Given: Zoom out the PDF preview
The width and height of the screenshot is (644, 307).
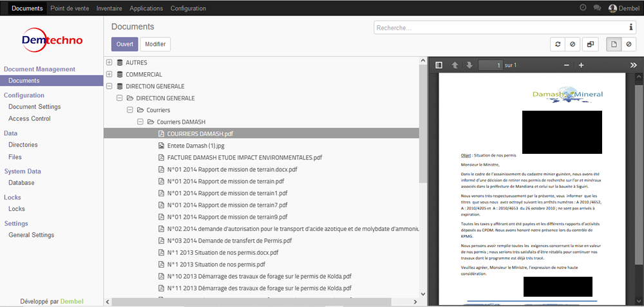Looking at the screenshot, I should [566, 65].
